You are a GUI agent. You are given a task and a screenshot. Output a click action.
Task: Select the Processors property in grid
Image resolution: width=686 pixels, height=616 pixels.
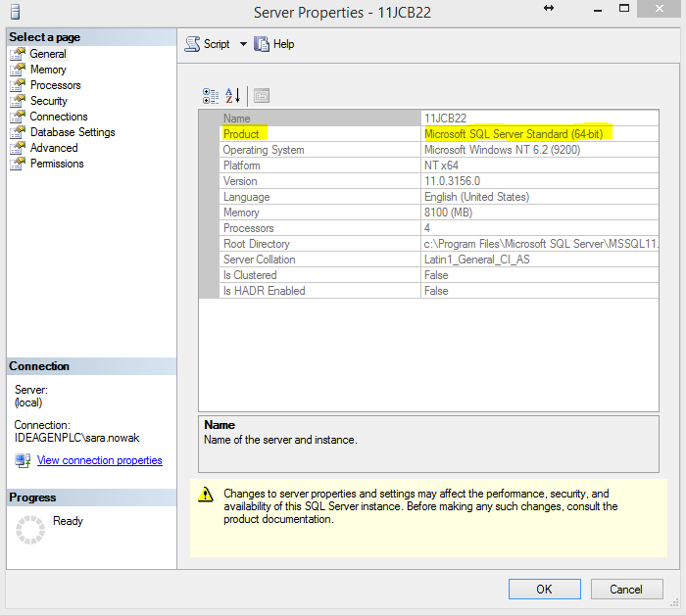coord(249,228)
